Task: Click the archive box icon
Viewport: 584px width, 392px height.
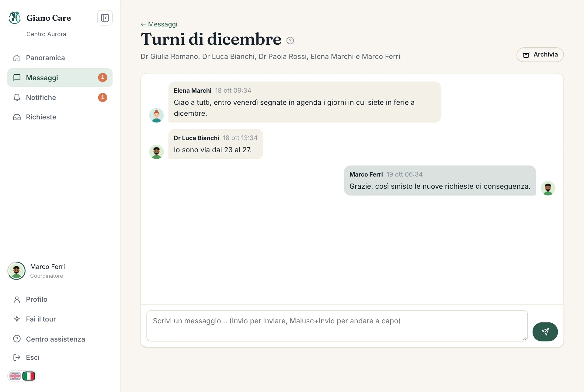Action: (526, 55)
